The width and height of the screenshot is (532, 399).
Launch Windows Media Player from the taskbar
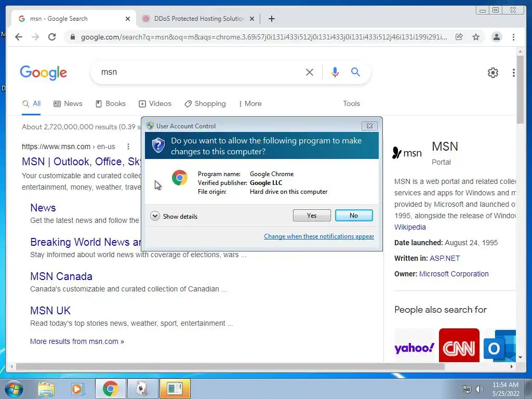pyautogui.click(x=77, y=389)
